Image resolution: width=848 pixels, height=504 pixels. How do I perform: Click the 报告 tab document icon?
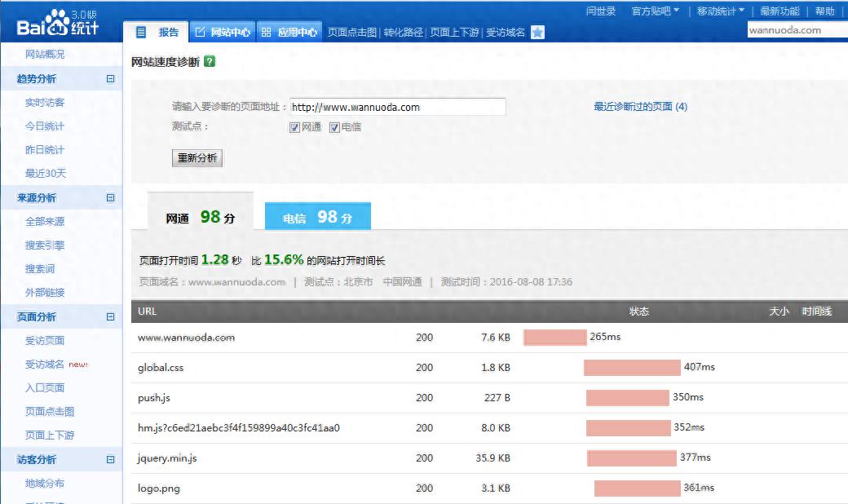pos(141,33)
